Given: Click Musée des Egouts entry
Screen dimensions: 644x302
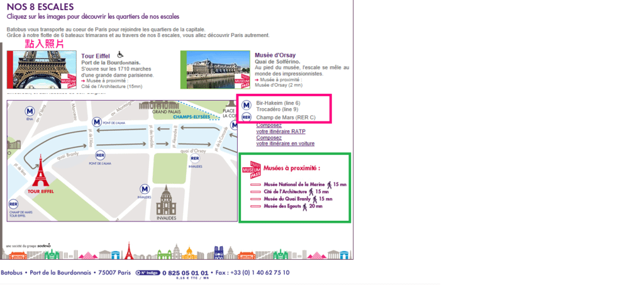Looking at the screenshot, I should pos(282,206).
